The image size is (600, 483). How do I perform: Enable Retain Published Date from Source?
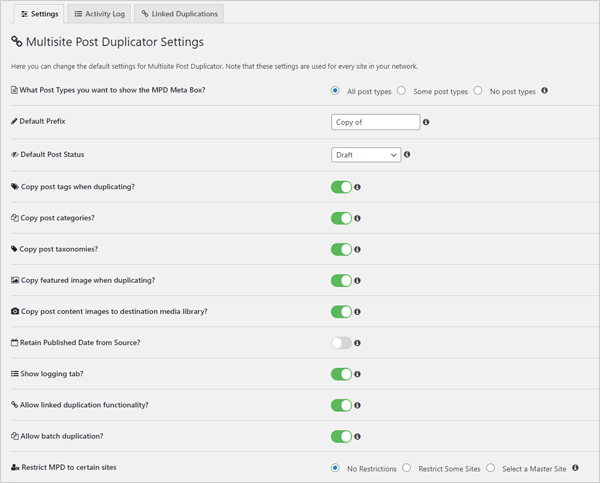(x=341, y=343)
